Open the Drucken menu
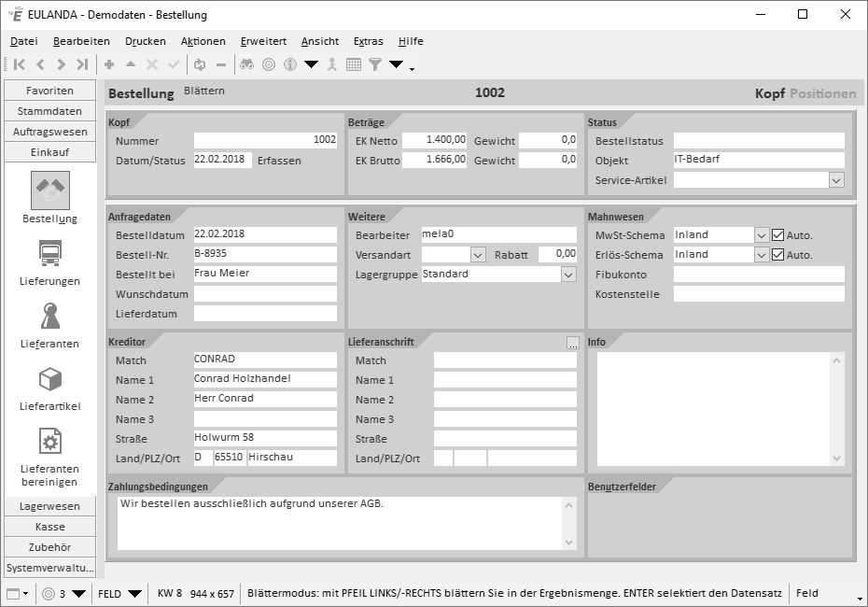This screenshot has width=868, height=607. 145,41
